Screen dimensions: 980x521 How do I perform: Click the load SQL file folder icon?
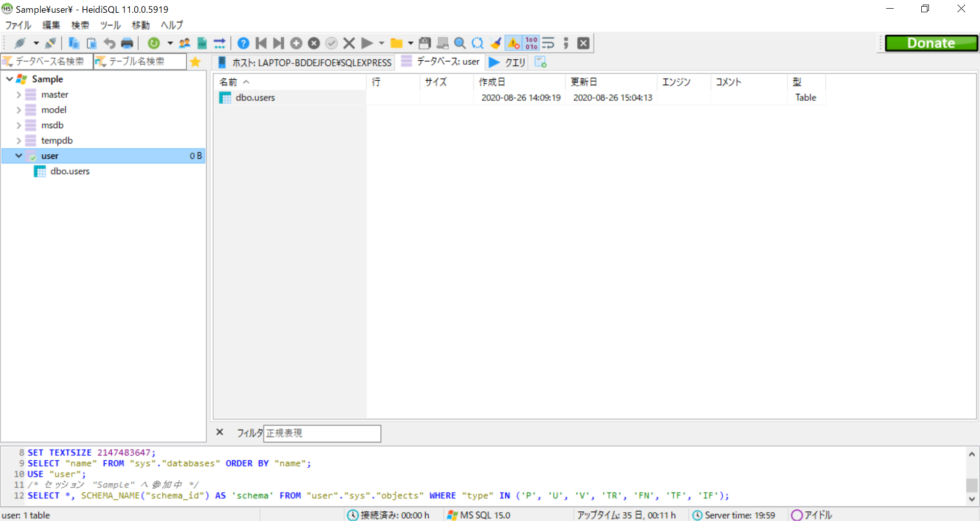pos(396,43)
